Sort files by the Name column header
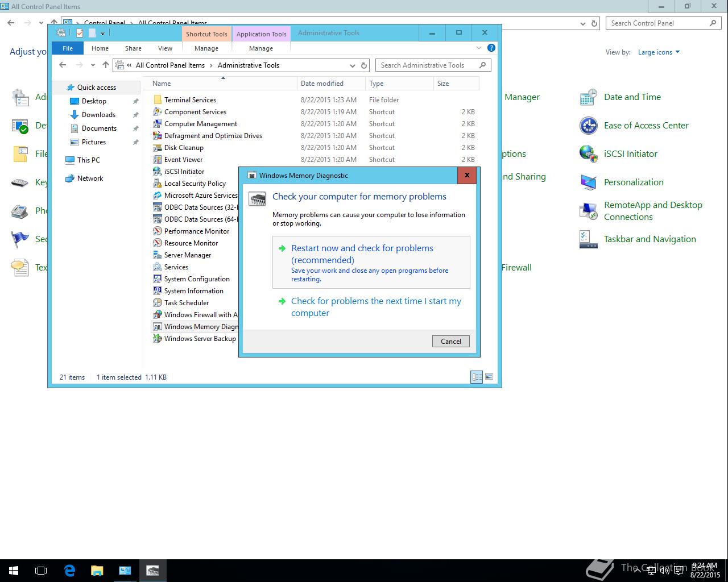The width and height of the screenshot is (728, 582). 224,84
